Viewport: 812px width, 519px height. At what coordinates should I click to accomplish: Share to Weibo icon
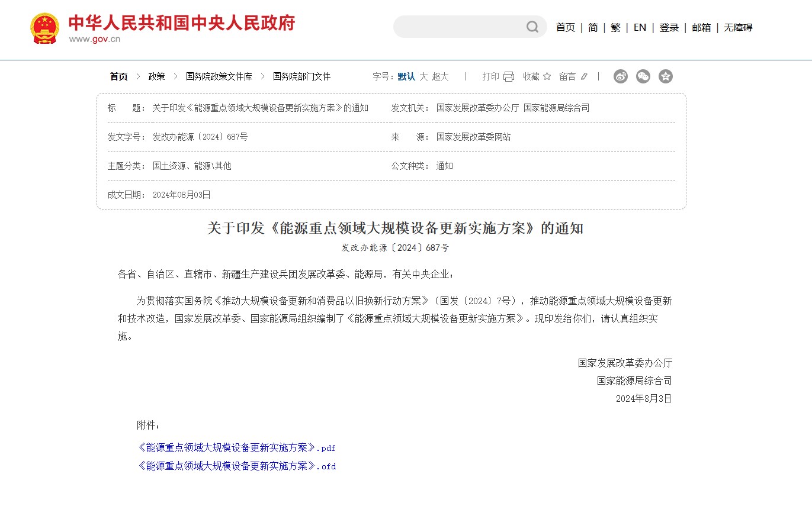(620, 76)
